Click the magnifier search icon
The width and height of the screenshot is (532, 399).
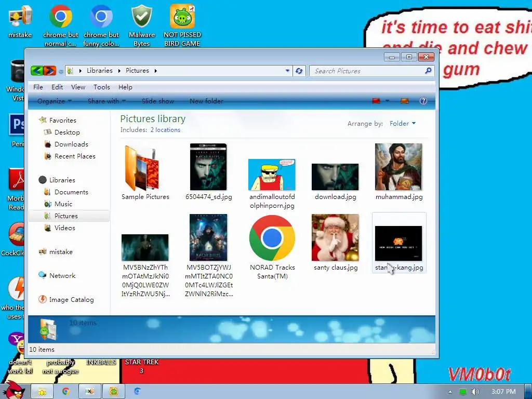[x=428, y=71]
